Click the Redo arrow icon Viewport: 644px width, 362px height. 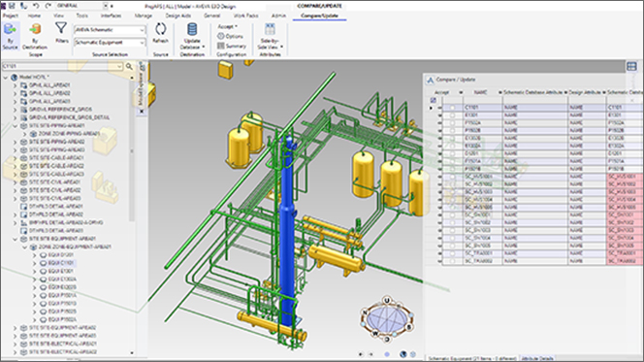[x=48, y=6]
